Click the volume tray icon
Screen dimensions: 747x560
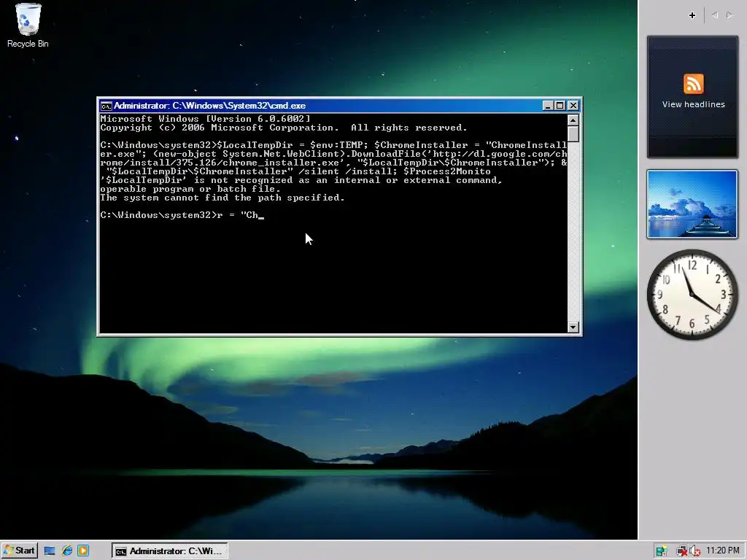(695, 551)
